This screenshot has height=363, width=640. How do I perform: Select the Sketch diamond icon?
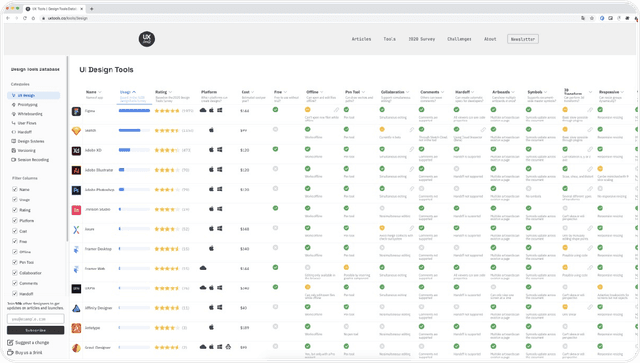(x=76, y=131)
